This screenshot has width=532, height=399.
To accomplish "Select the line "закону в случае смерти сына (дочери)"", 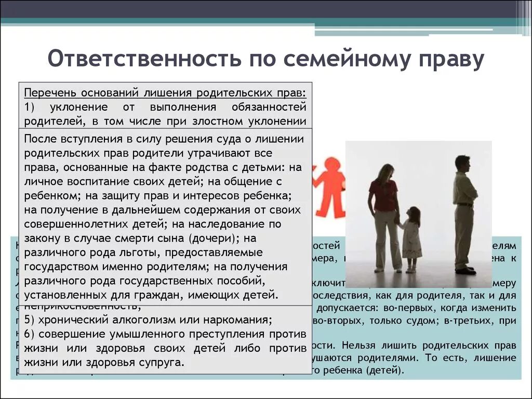I will (x=140, y=238).
